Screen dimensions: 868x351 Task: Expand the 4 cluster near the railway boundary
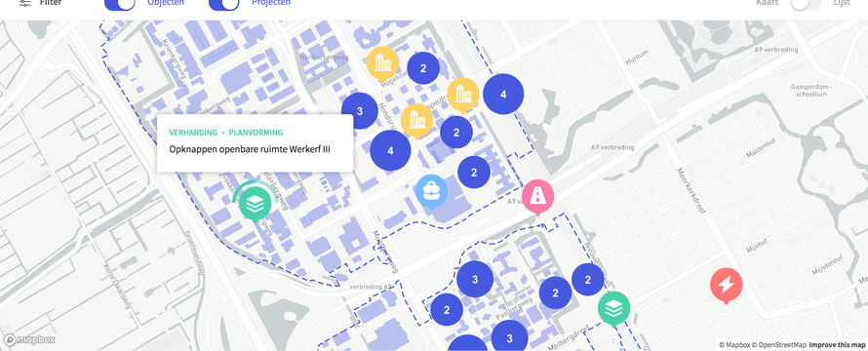pyautogui.click(x=503, y=95)
